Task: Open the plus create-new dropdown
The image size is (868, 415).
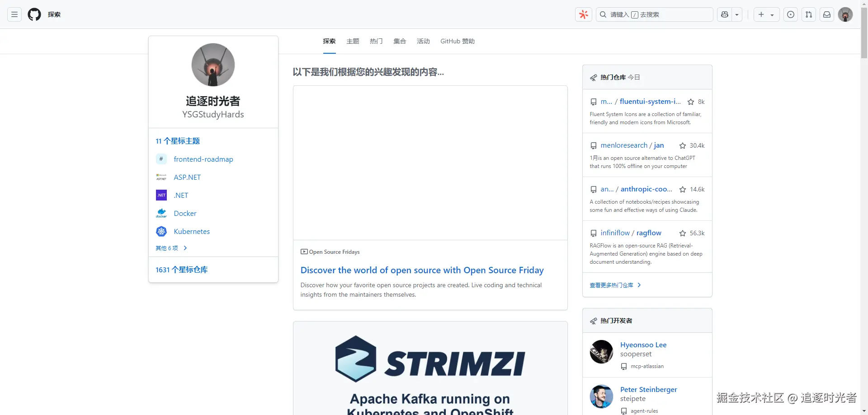Action: click(x=766, y=14)
